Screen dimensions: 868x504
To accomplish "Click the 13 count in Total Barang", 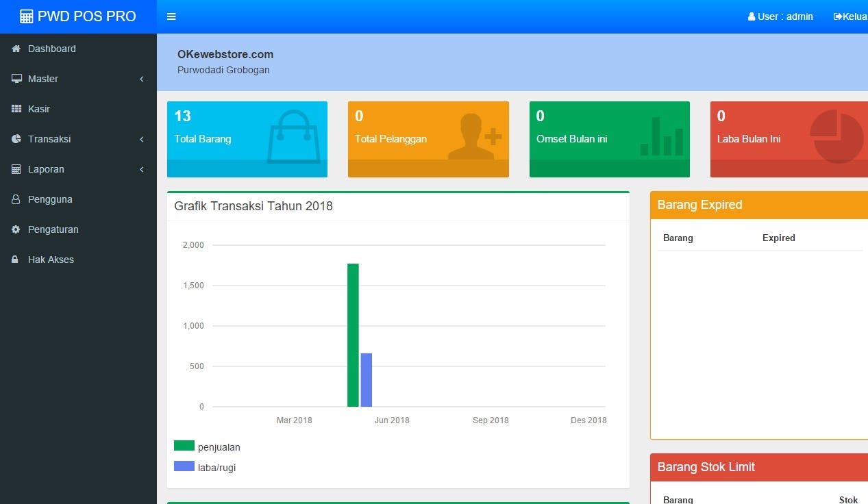I will (x=182, y=116).
